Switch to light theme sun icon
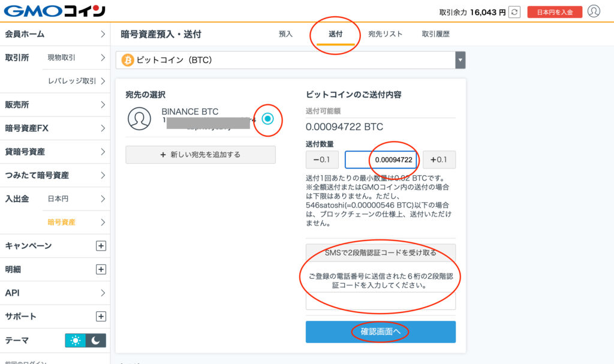The image size is (614, 364). (75, 341)
